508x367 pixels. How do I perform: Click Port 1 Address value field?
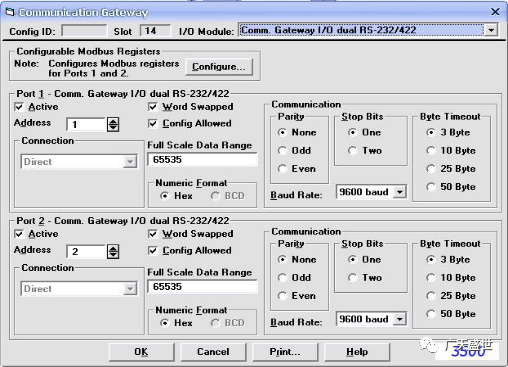pos(86,124)
